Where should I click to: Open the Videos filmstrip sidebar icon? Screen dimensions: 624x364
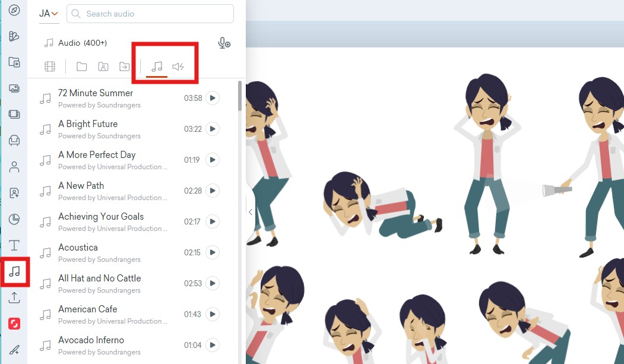click(x=14, y=114)
